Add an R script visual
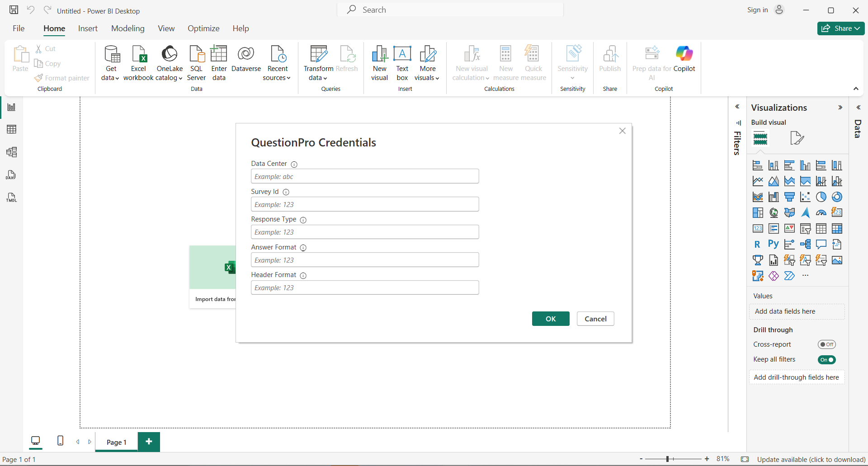 coord(758,244)
